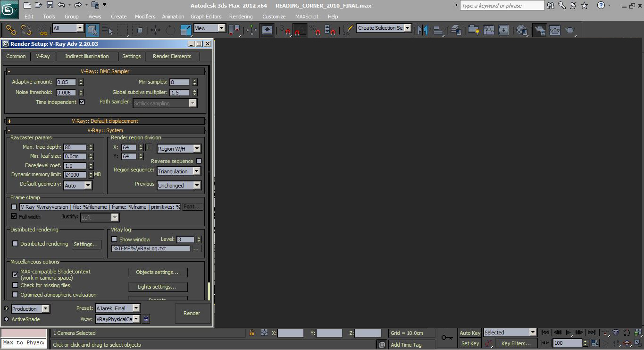
Task: Toggle VRay log Show window checkbox
Action: [x=114, y=239]
